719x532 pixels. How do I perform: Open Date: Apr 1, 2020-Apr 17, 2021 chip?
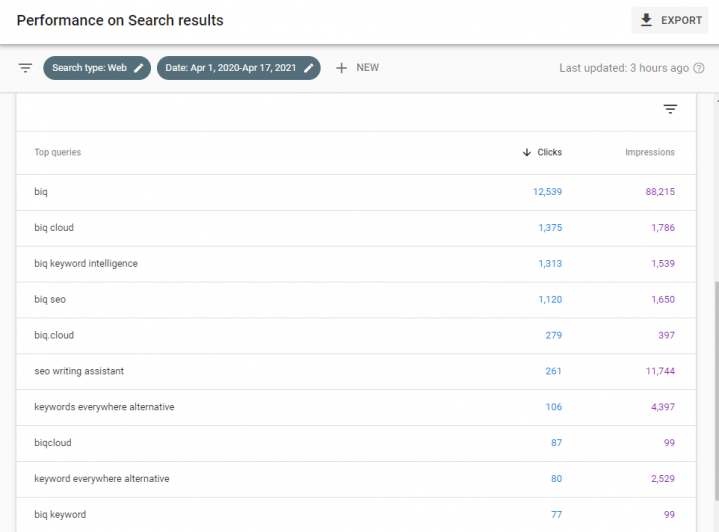coord(238,68)
